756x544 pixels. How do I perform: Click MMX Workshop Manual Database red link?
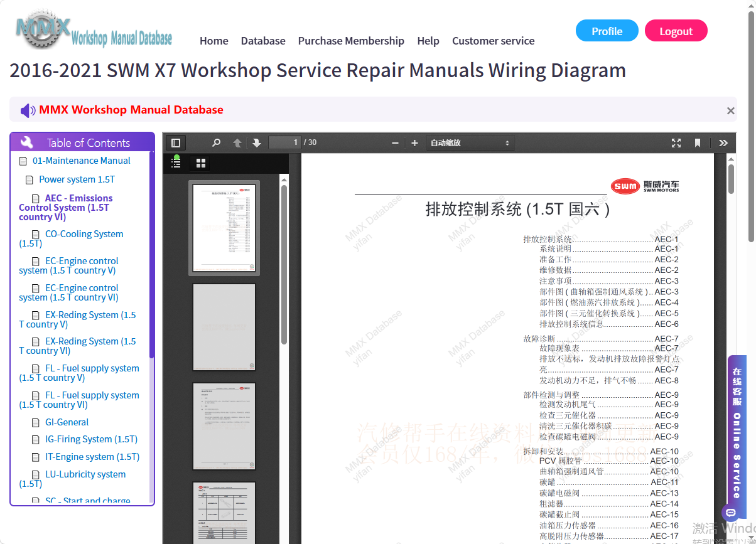tap(131, 110)
